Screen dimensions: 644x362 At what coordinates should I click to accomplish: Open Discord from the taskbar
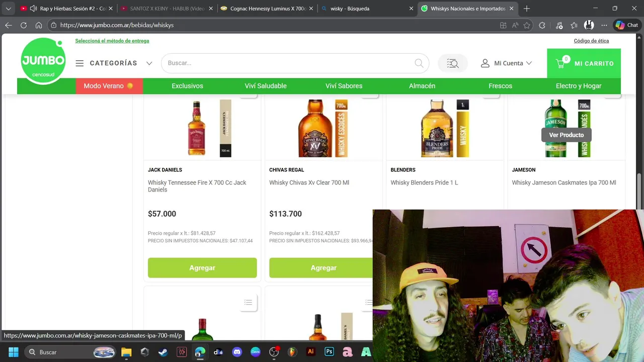(x=237, y=352)
